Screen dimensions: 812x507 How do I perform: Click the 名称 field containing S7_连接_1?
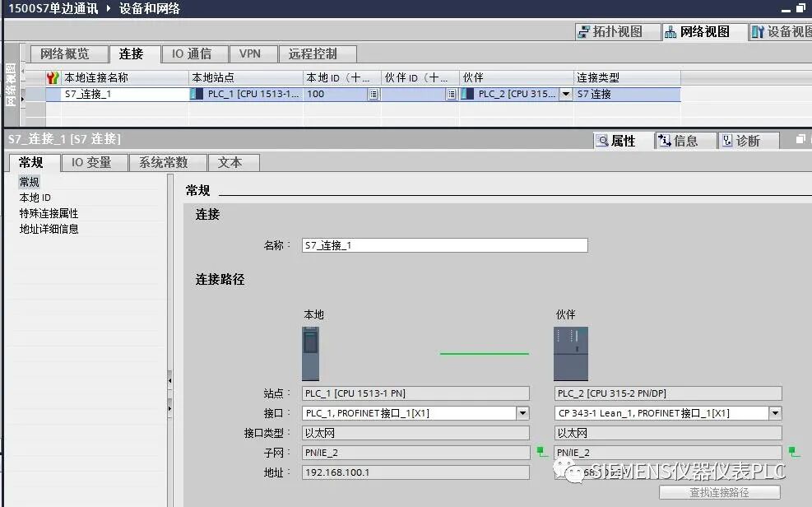tap(444, 244)
